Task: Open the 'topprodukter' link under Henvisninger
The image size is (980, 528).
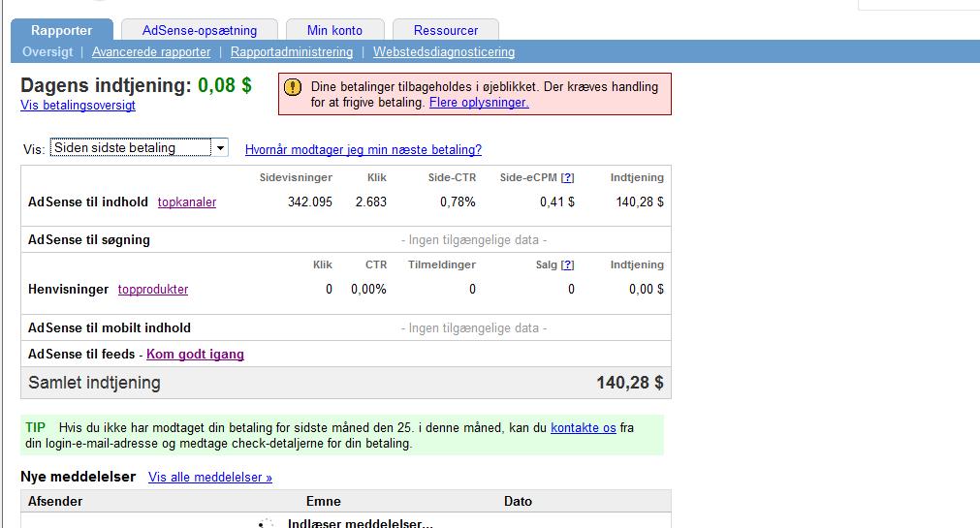Action: point(153,290)
